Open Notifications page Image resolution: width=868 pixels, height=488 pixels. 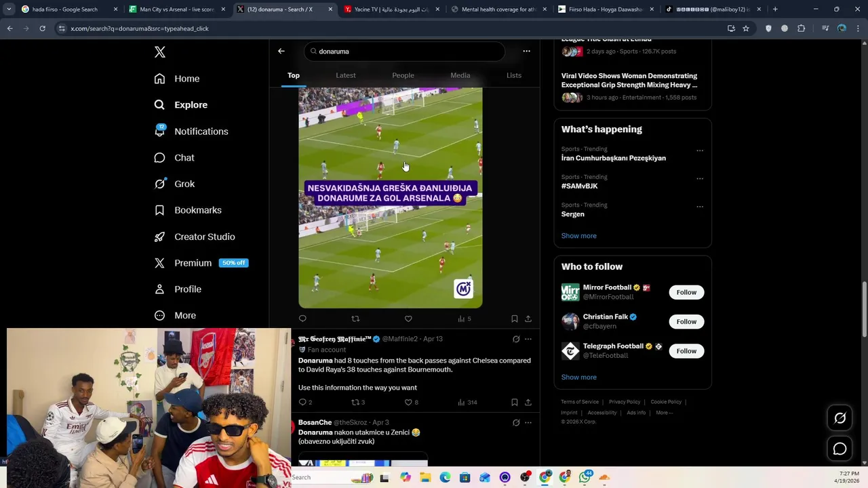point(191,131)
